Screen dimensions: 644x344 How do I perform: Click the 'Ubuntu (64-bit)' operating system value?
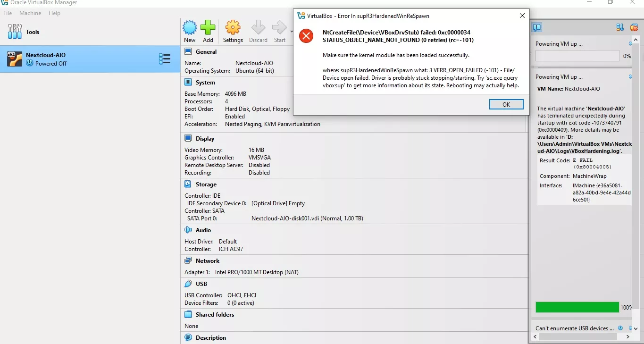tap(254, 71)
